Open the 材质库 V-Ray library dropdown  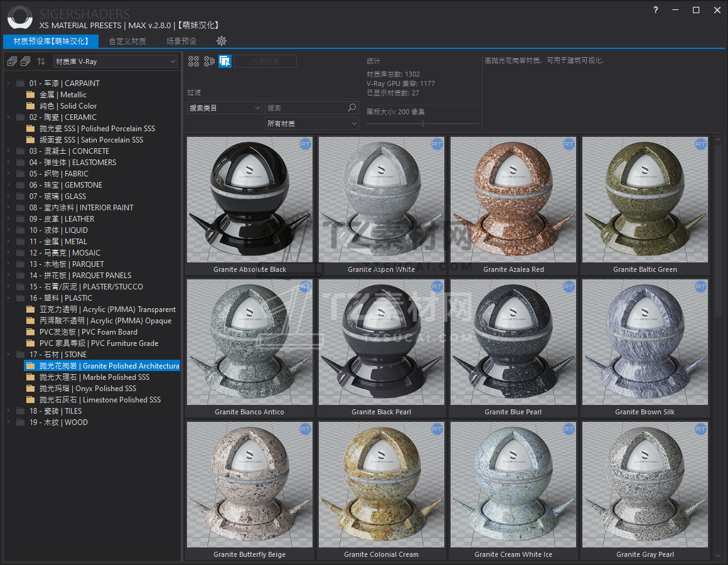(x=115, y=62)
